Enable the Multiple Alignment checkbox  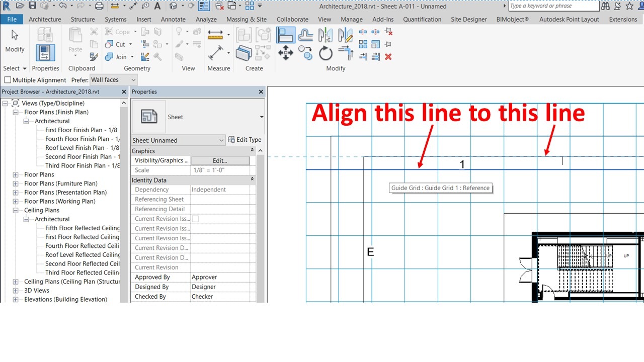point(8,80)
